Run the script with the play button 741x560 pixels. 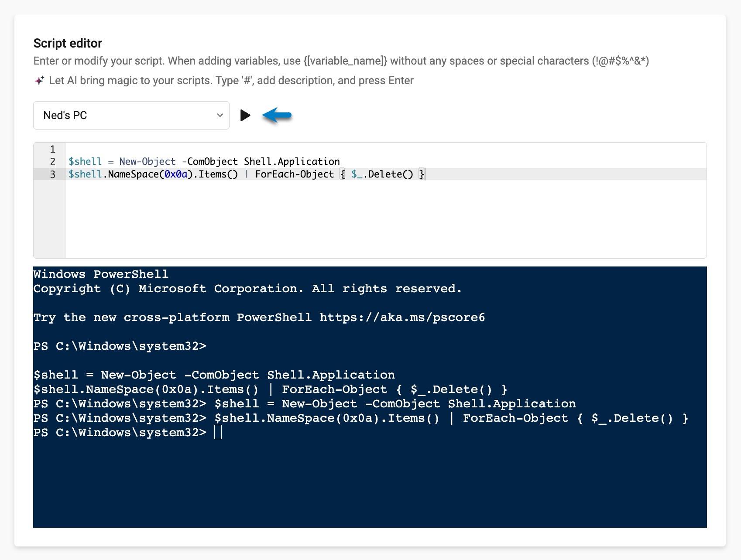245,116
